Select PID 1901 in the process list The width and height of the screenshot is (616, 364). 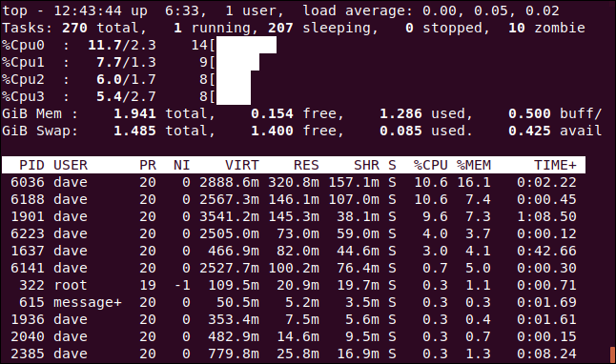coord(28,216)
